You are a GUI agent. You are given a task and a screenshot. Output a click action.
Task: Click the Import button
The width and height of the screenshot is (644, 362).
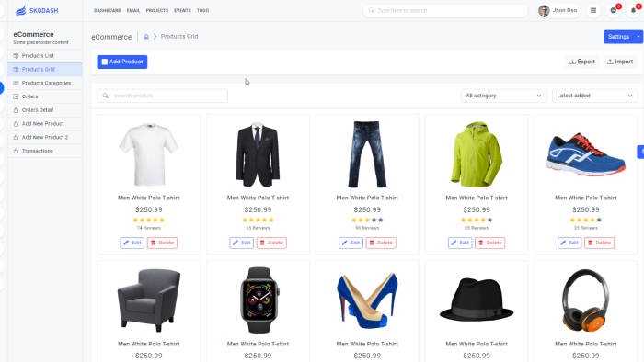[620, 62]
